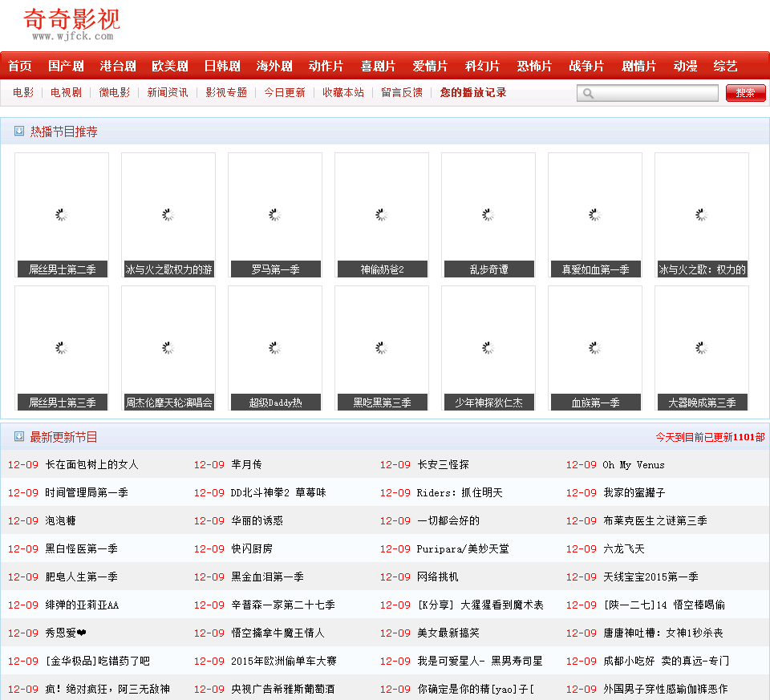Open the Oh My Venus entry
The image size is (770, 700).
click(x=634, y=464)
